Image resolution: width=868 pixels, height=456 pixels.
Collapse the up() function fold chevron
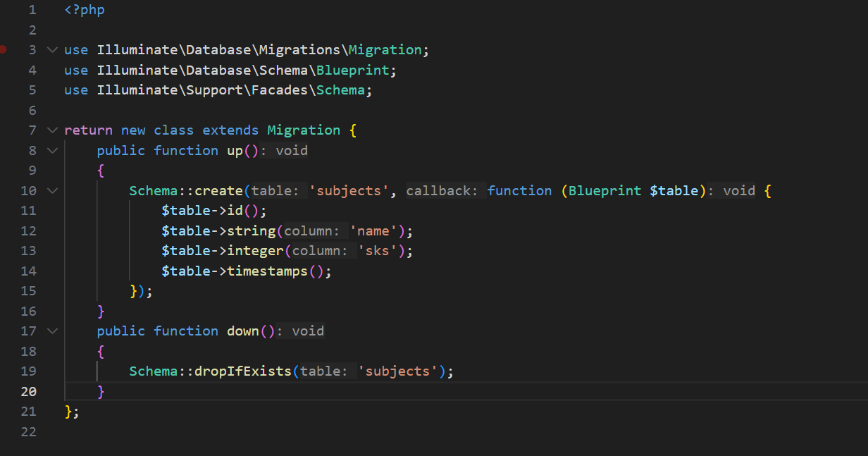tap(51, 151)
